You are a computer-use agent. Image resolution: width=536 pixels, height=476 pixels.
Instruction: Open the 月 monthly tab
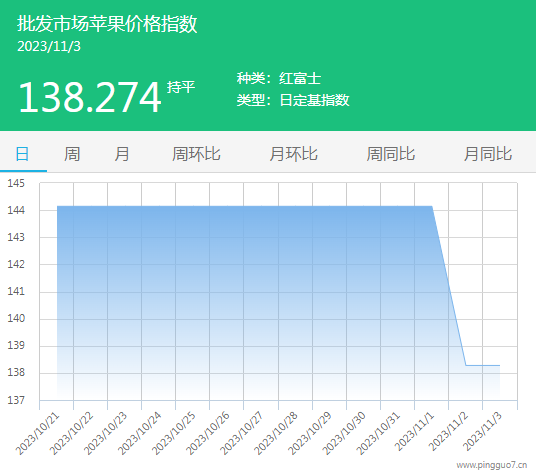pyautogui.click(x=122, y=154)
